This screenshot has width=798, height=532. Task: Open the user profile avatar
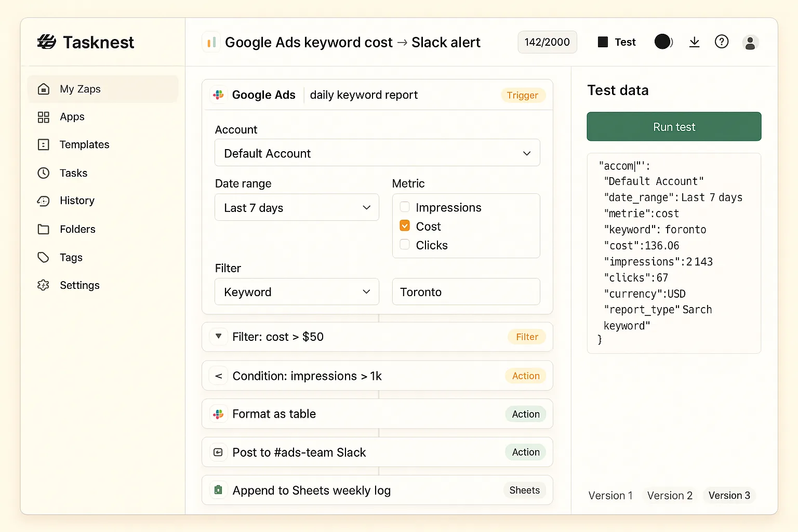pos(750,42)
